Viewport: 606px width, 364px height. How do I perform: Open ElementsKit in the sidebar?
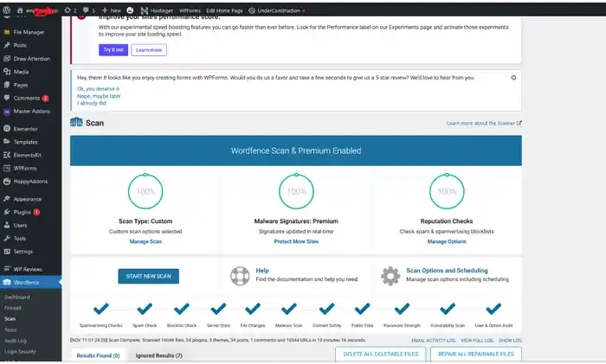(x=27, y=155)
